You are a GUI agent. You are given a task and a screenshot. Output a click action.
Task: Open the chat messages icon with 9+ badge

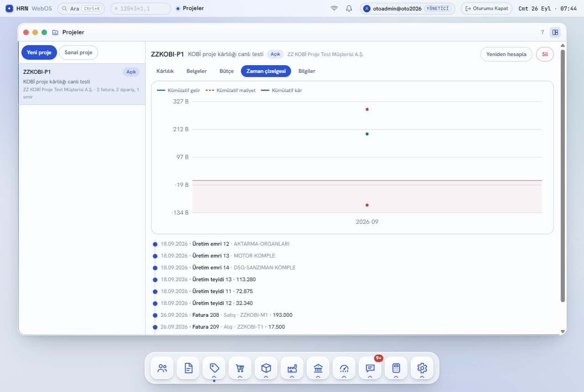pos(370,368)
